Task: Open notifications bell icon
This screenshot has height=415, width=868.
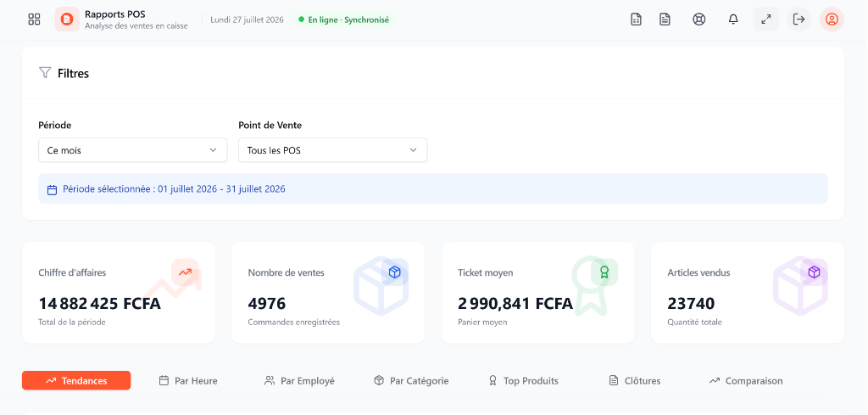Action: click(x=733, y=20)
